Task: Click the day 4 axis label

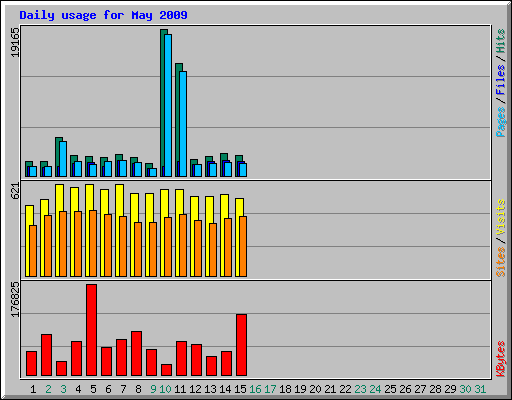Action: [78, 389]
